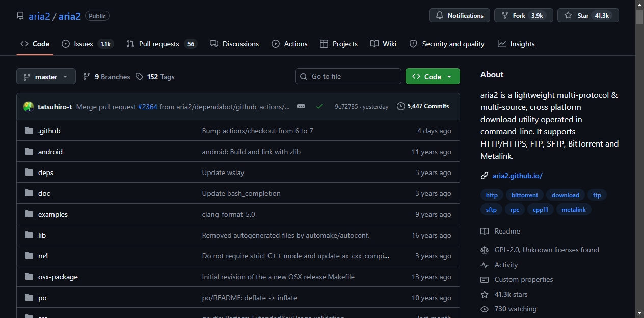This screenshot has height=318, width=644.
Task: Open the examples folder
Action: pos(53,214)
